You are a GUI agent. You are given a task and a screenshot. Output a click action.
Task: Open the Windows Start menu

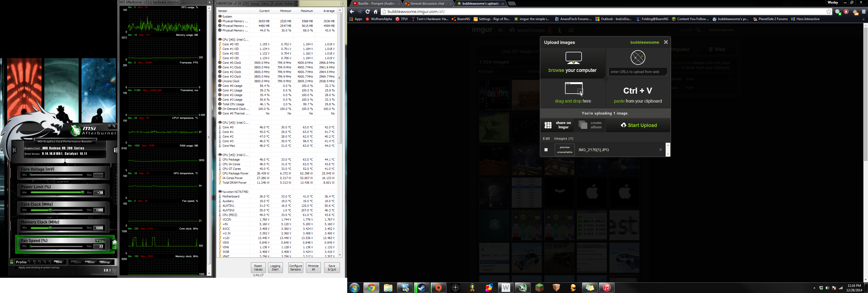(355, 288)
